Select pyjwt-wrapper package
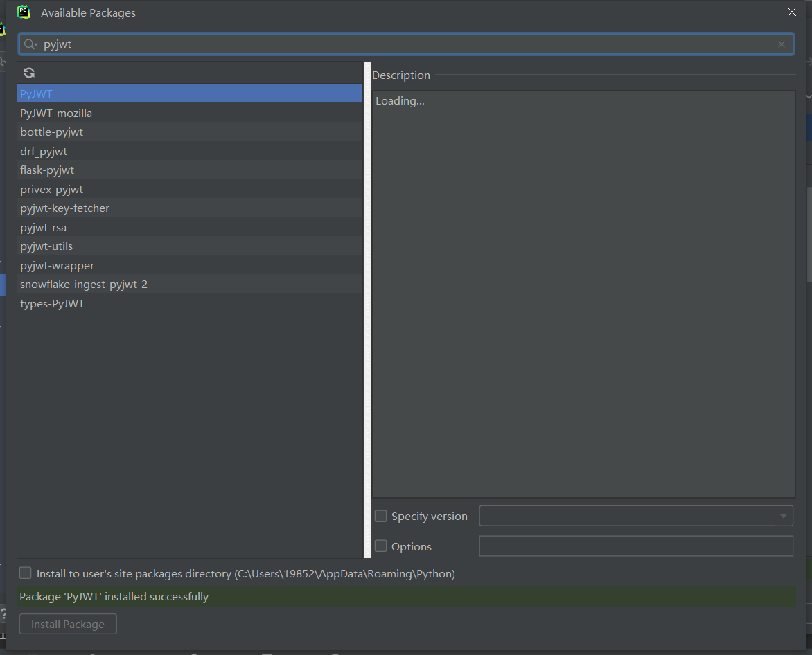Viewport: 812px width, 655px height. pos(190,265)
